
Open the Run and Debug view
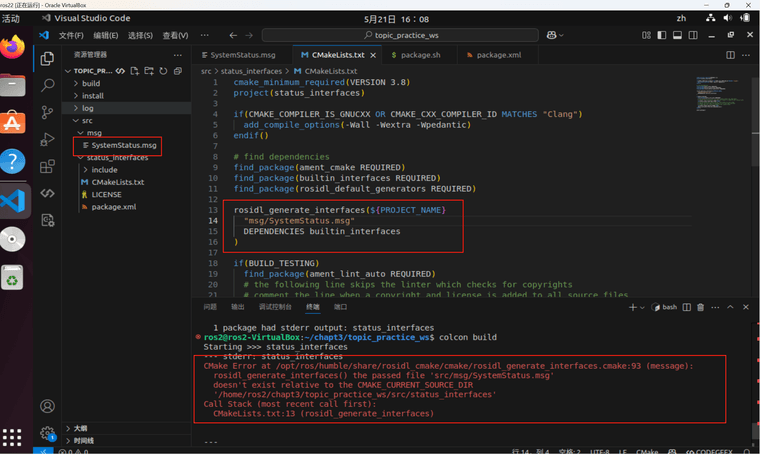click(47, 140)
